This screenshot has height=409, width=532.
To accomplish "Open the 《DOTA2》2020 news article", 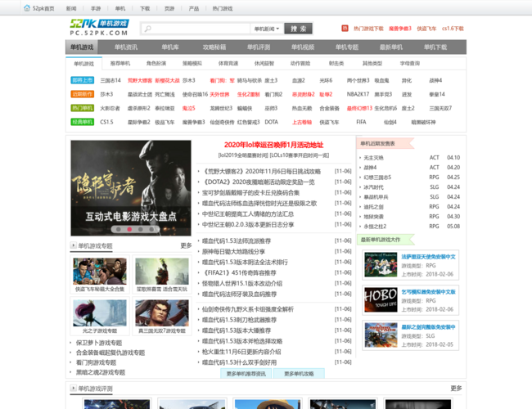I will point(259,182).
